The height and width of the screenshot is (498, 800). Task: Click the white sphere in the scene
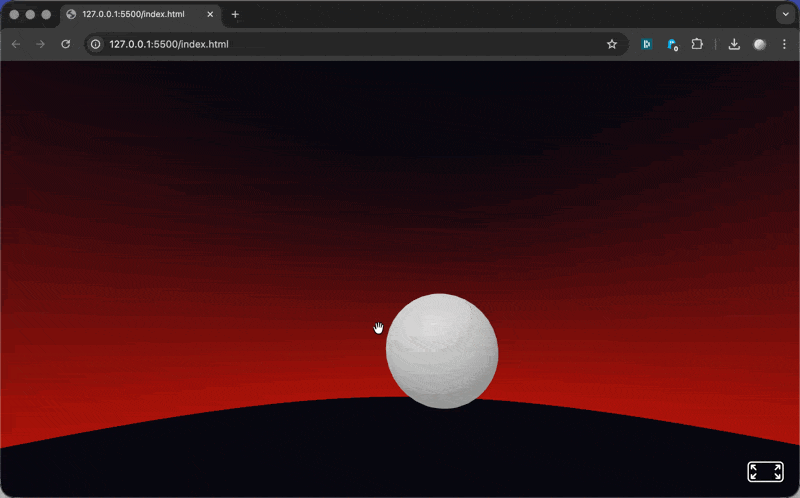(x=442, y=350)
